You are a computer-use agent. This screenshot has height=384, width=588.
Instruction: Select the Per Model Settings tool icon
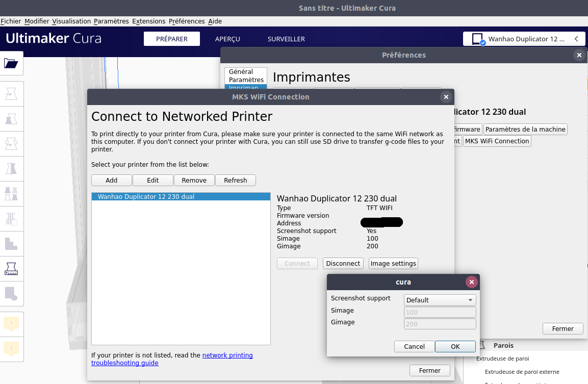(x=11, y=193)
